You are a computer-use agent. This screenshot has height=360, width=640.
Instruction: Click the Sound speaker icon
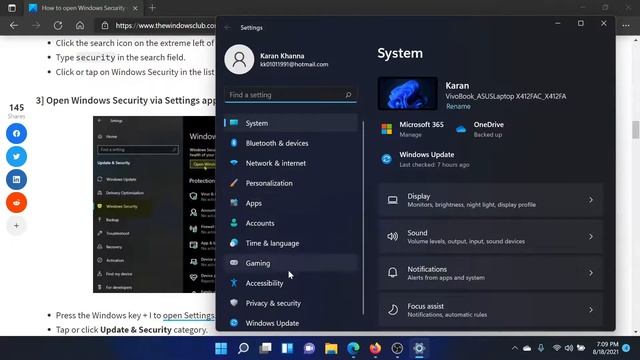[x=393, y=237]
